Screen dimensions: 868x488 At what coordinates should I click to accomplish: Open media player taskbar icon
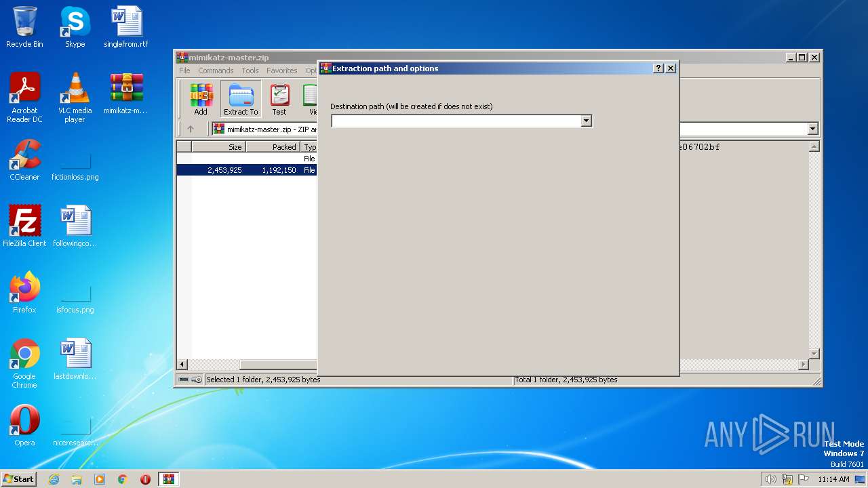pyautogui.click(x=100, y=479)
